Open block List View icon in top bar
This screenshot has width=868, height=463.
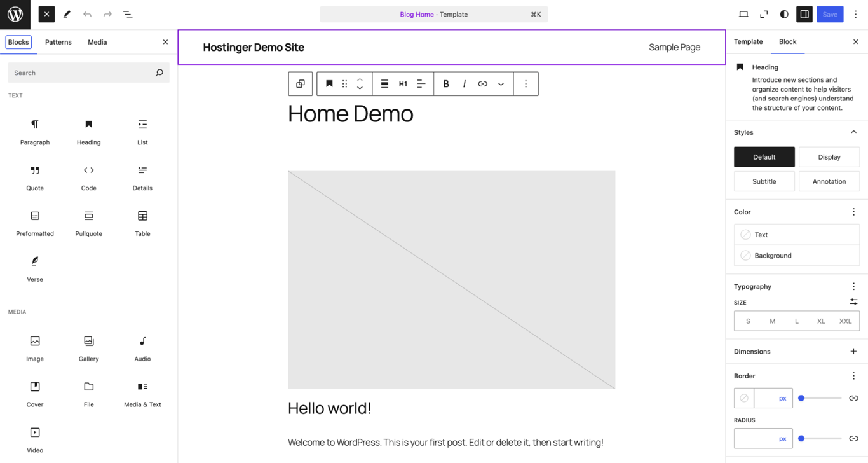tap(128, 14)
